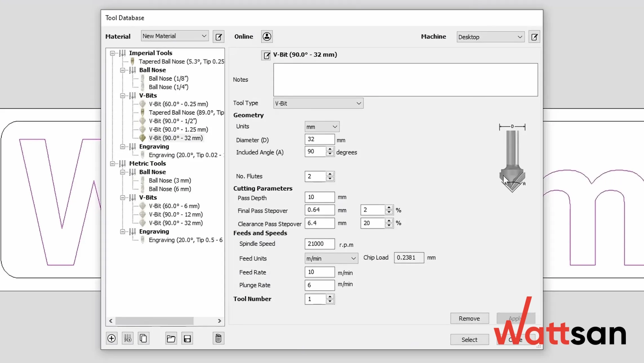Collapse the Imperial Engraving group
The width and height of the screenshot is (644, 363).
[x=123, y=147]
